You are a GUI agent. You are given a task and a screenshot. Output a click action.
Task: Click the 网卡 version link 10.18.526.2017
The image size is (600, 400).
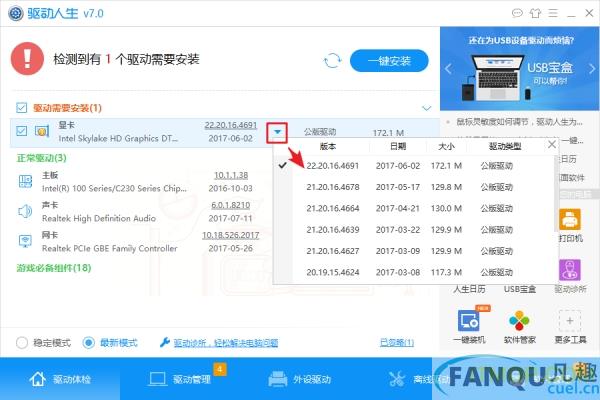click(231, 235)
